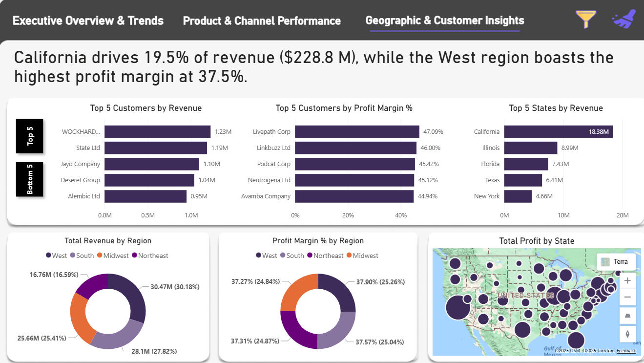Go to Product & Channel Performance tab
This screenshot has width=644, height=363.
262,21
